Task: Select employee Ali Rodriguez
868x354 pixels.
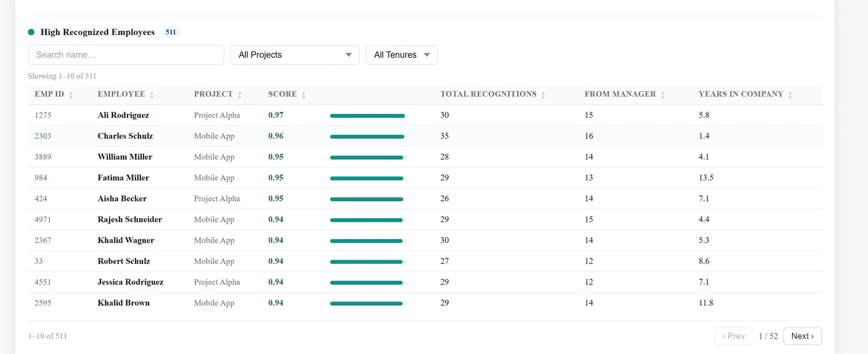Action: (123, 115)
